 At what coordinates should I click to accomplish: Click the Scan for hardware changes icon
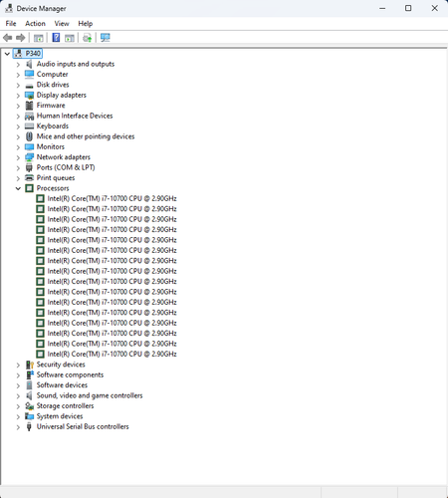click(106, 38)
